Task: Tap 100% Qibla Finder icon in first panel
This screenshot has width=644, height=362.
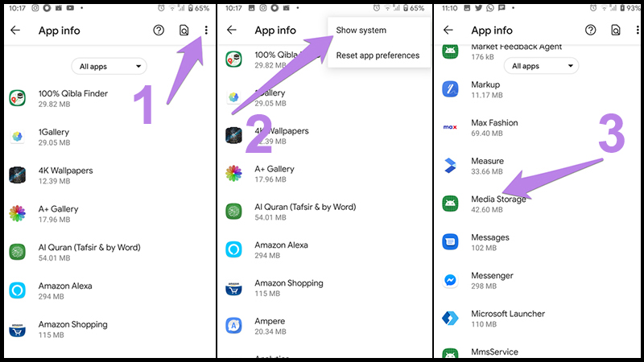Action: (17, 98)
